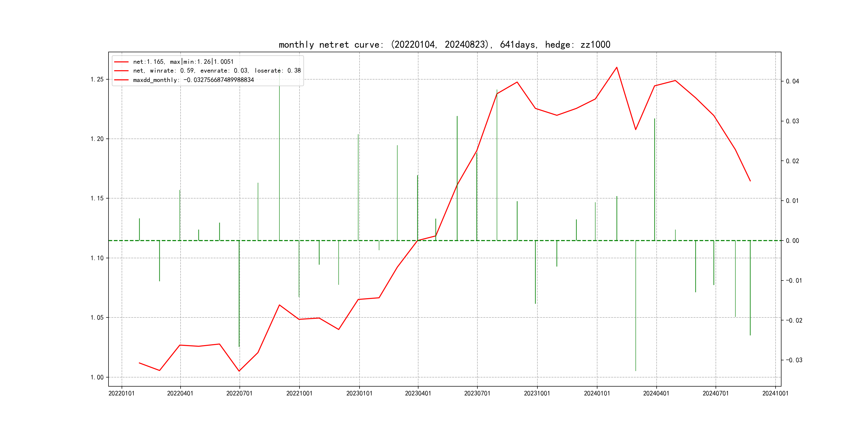Click the -0.01 right axis label

pyautogui.click(x=794, y=281)
